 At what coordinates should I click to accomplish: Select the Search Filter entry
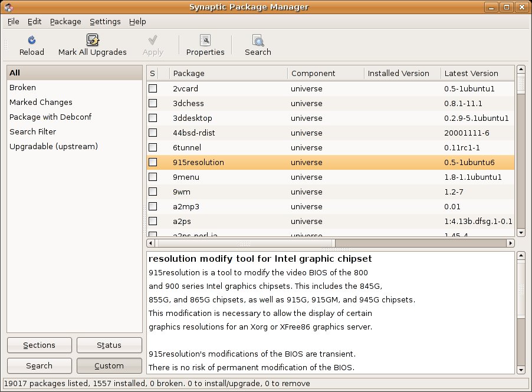[74, 131]
